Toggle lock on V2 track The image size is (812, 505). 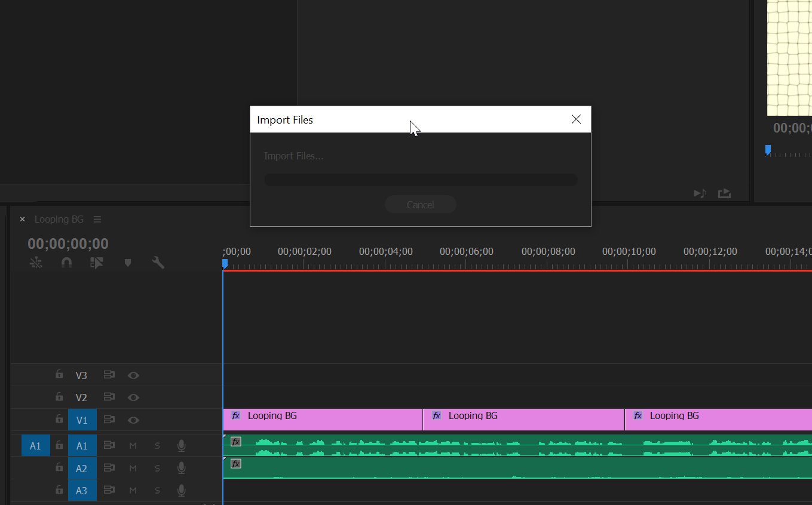click(x=59, y=397)
